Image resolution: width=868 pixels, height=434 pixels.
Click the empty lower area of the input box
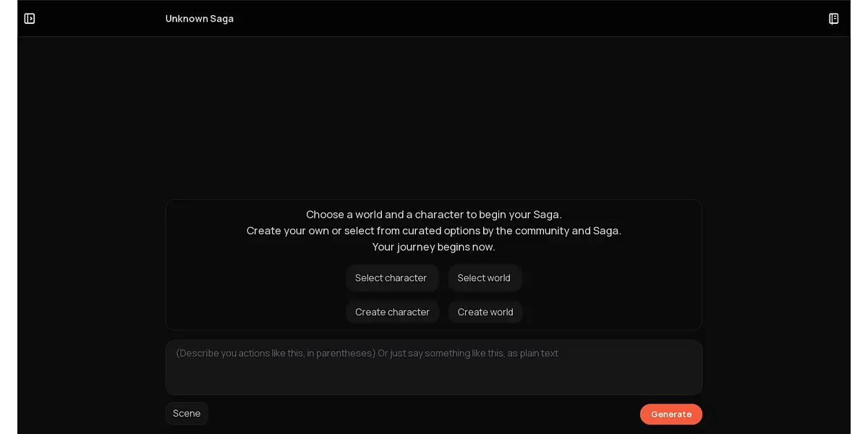click(x=434, y=380)
